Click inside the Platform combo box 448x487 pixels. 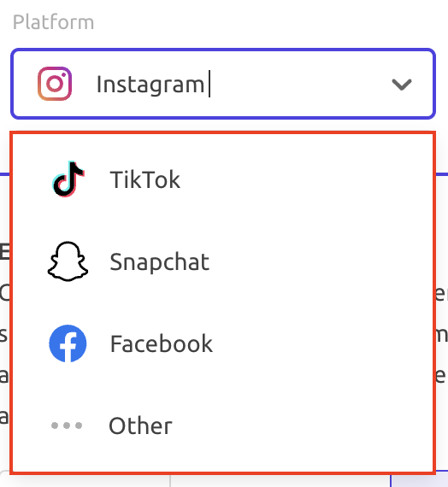pos(223,84)
